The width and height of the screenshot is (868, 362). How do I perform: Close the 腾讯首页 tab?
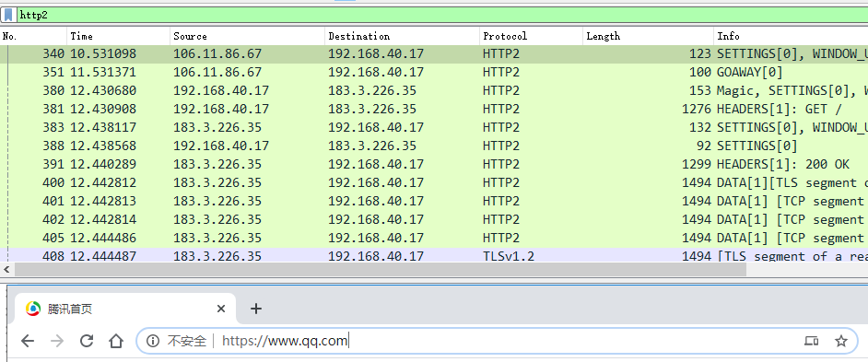[221, 309]
